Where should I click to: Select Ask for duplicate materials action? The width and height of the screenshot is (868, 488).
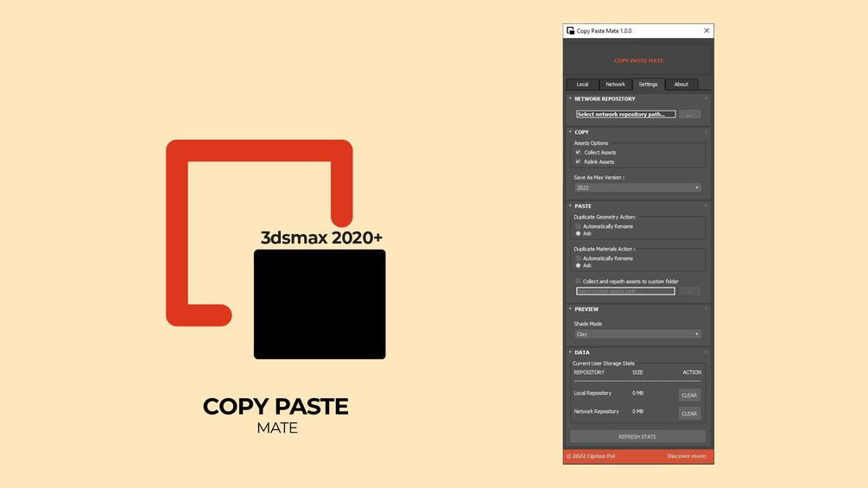coord(578,265)
